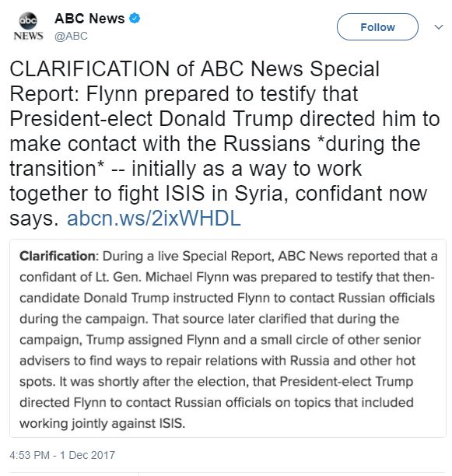This screenshot has width=452, height=476.
Task: Click the '1 Dec 2017' date text
Action: pyautogui.click(x=87, y=455)
